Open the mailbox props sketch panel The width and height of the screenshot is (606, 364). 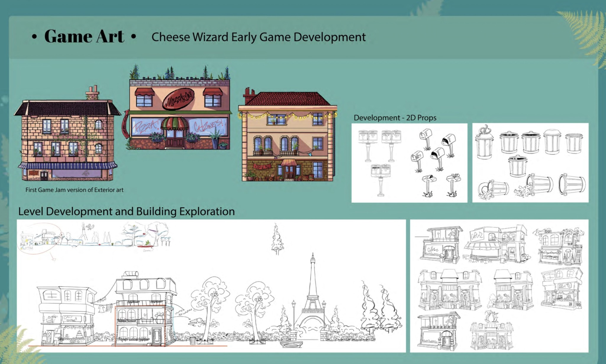point(409,163)
